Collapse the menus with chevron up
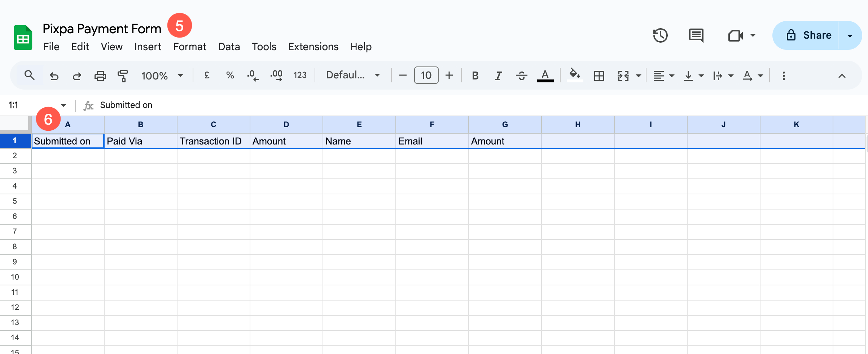 (x=842, y=76)
